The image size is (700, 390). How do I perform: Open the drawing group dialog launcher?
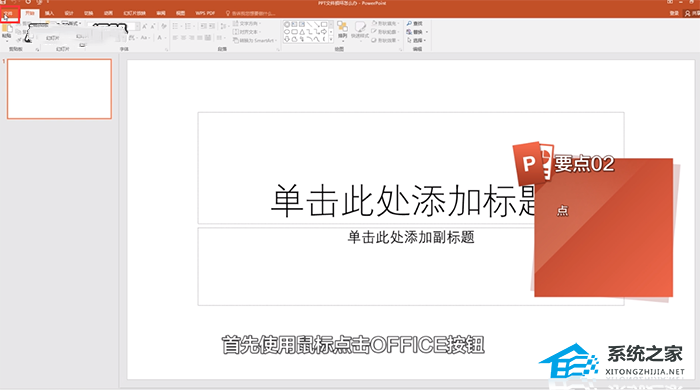pos(400,50)
